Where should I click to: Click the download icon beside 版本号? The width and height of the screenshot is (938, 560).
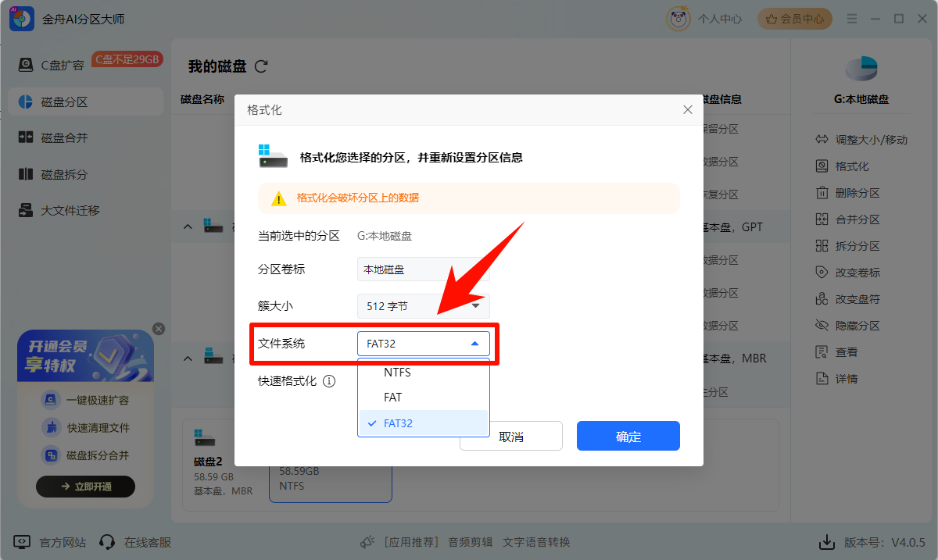point(825,542)
